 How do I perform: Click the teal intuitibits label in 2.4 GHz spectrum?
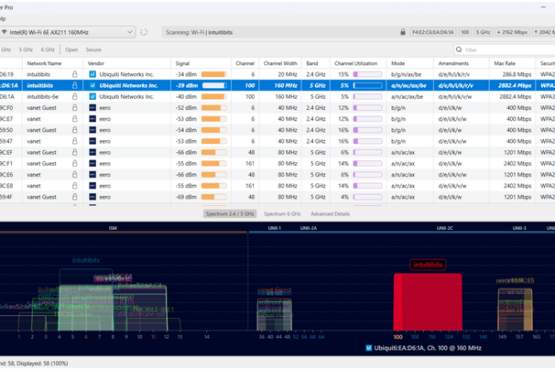pos(86,261)
